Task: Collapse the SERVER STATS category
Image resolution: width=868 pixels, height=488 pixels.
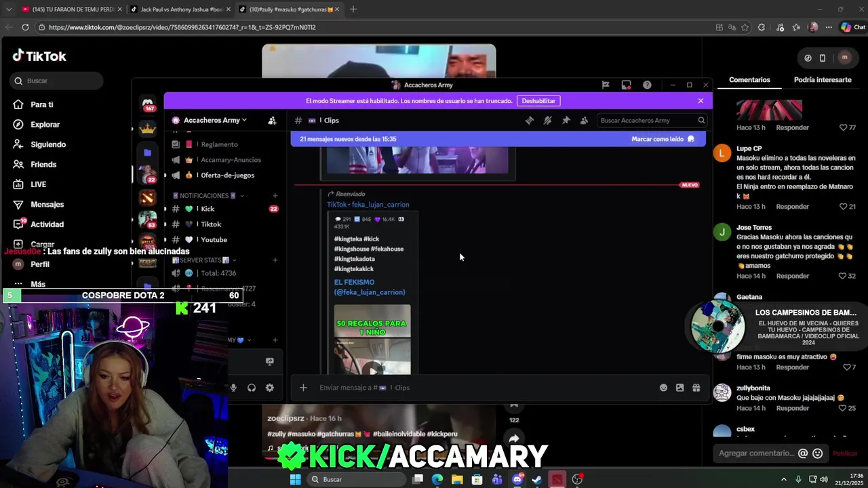Action: coord(203,260)
